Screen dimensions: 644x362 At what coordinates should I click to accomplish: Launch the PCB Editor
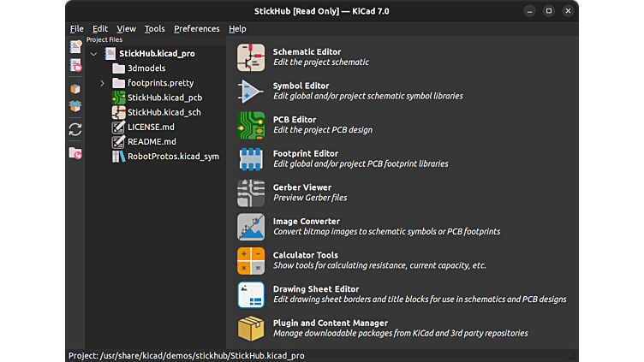pyautogui.click(x=251, y=125)
